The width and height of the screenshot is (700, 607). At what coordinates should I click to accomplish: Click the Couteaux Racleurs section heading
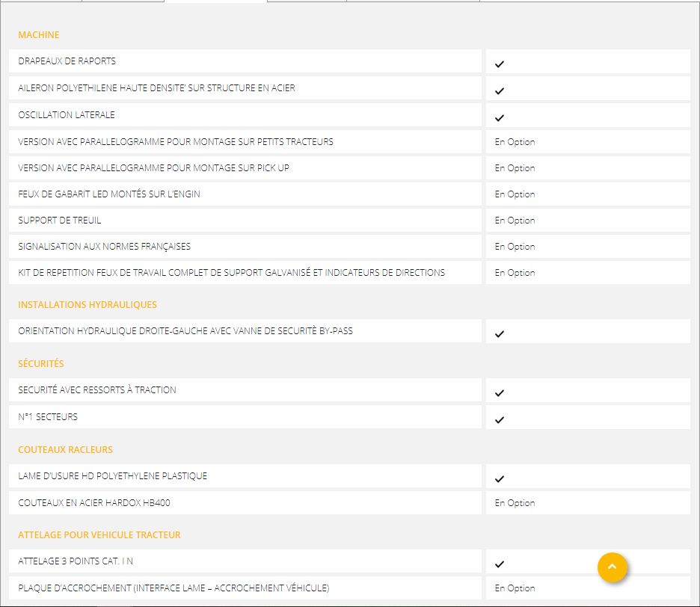click(x=66, y=450)
